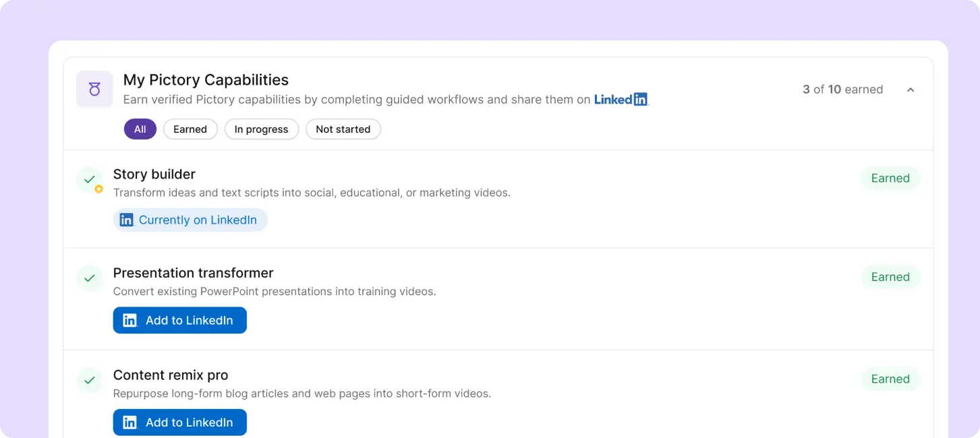Collapse the My Pictory Capabilities panel

[x=911, y=90]
